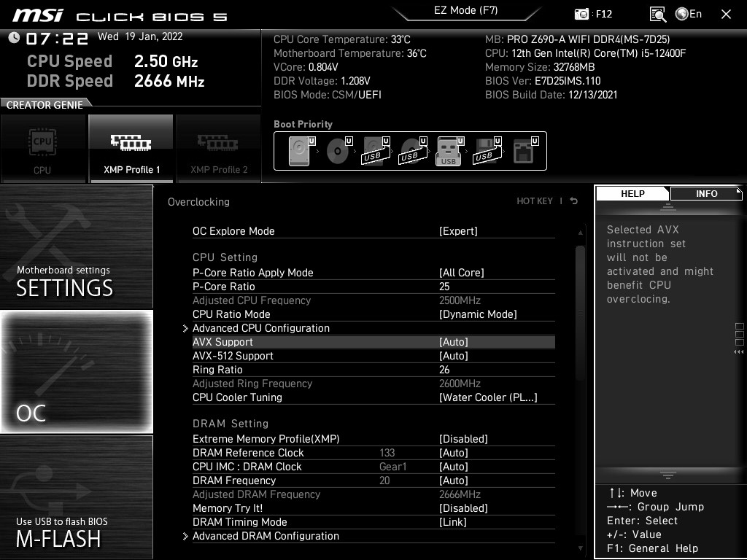This screenshot has height=560, width=747.
Task: Click the side panel collapse arrows
Action: tap(739, 352)
